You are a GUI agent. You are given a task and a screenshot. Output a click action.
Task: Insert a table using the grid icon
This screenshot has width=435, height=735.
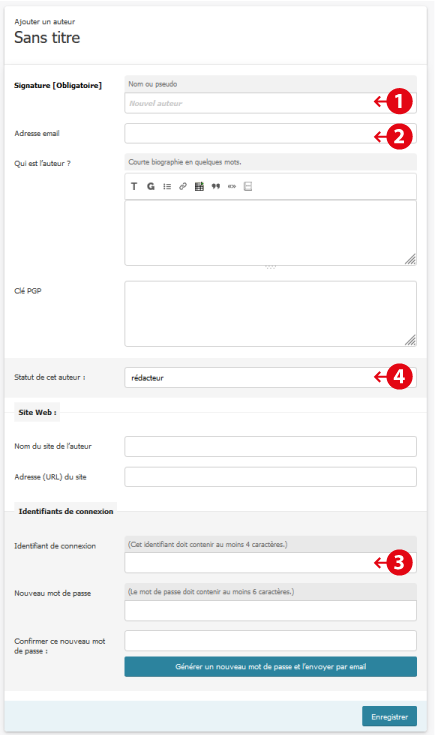point(199,187)
